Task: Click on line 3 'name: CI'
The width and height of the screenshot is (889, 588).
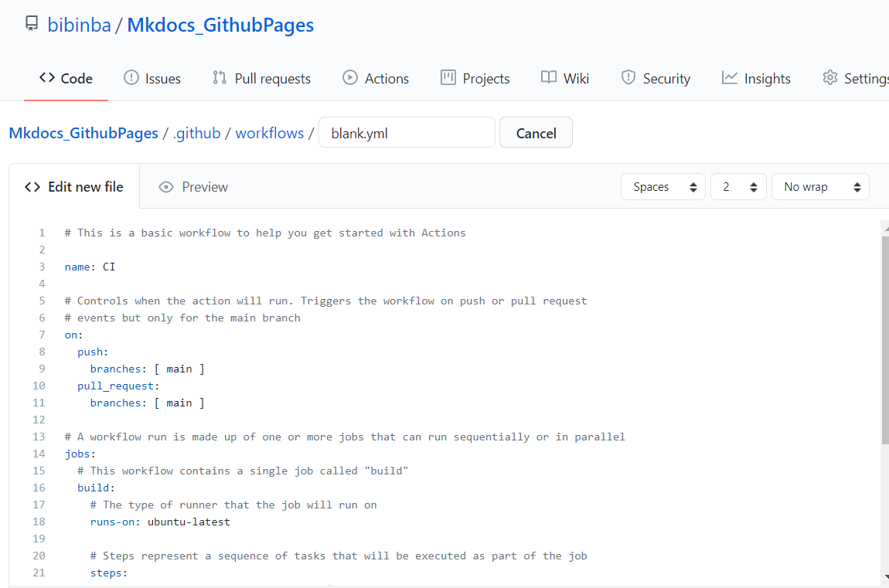Action: 90,267
